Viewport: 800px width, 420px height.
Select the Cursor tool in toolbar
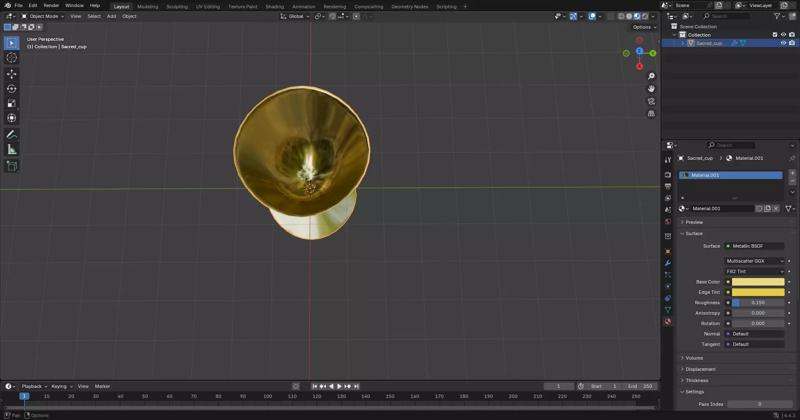point(12,58)
